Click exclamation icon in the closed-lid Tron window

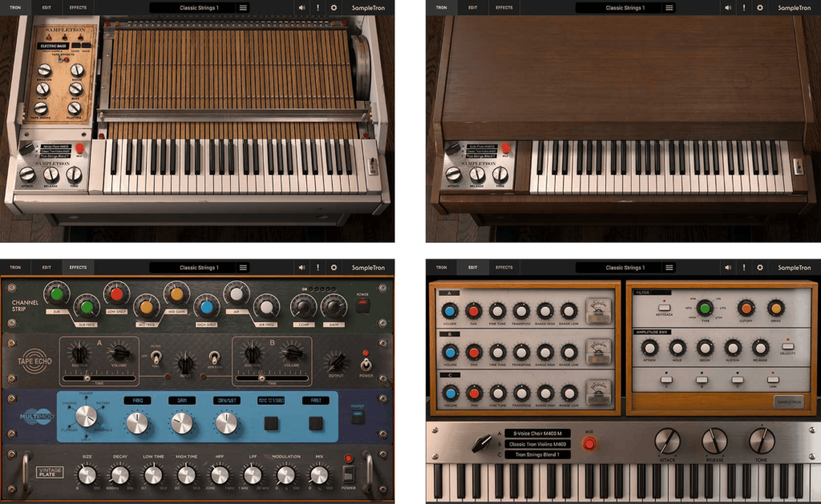pyautogui.click(x=744, y=8)
